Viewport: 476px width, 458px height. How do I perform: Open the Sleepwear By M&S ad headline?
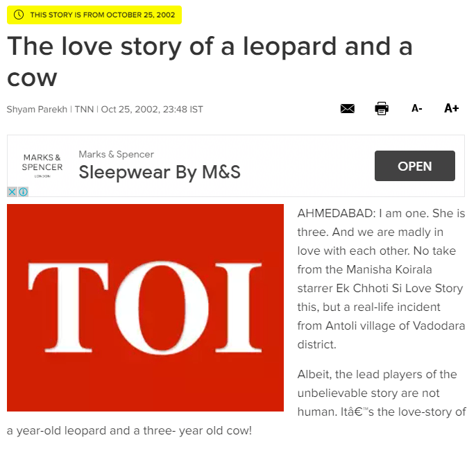click(x=160, y=172)
